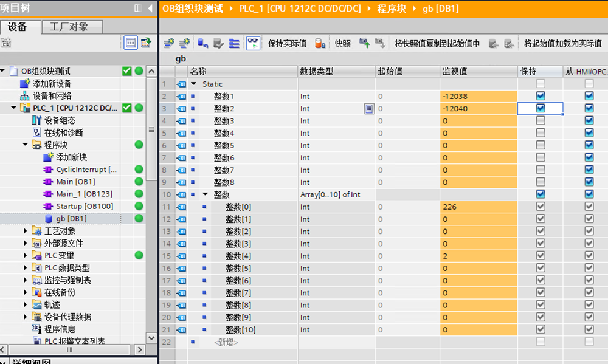Image resolution: width=608 pixels, height=364 pixels.
Task: Open 添加新设备 in the project tree
Action: click(51, 83)
